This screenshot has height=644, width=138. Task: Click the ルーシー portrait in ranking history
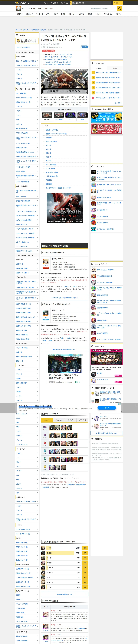click(x=46, y=627)
